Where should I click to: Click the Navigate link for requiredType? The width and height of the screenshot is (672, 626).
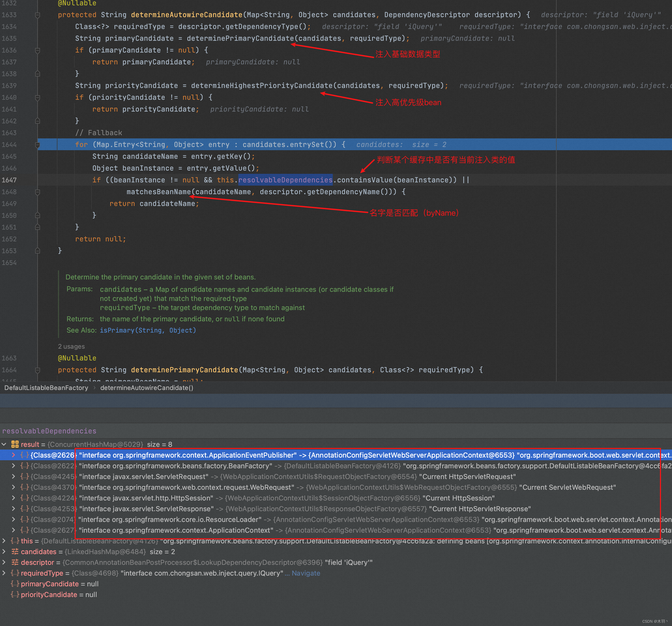306,573
